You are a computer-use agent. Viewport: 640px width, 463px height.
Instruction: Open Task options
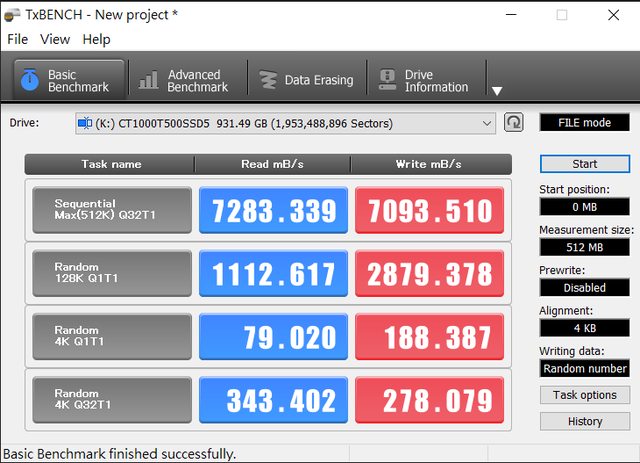(x=584, y=395)
